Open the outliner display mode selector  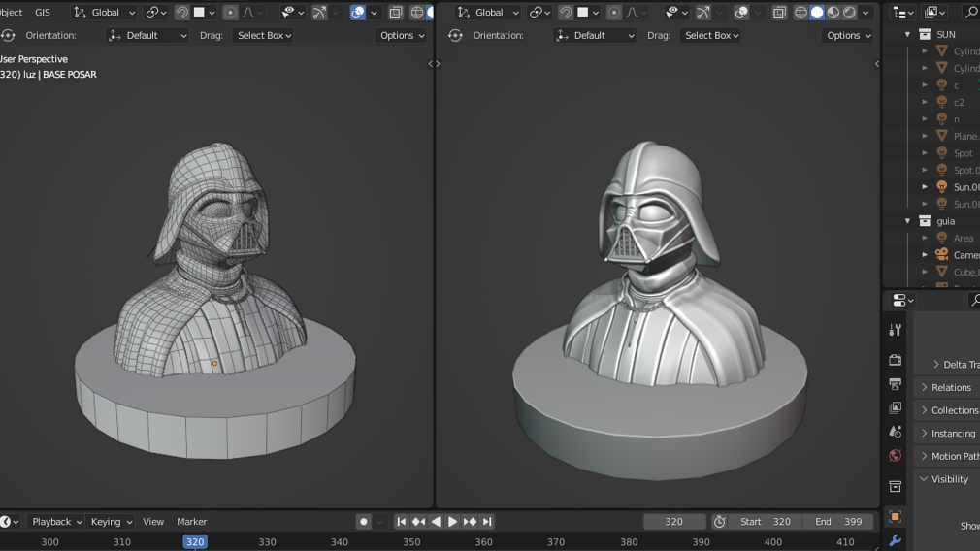(x=935, y=13)
